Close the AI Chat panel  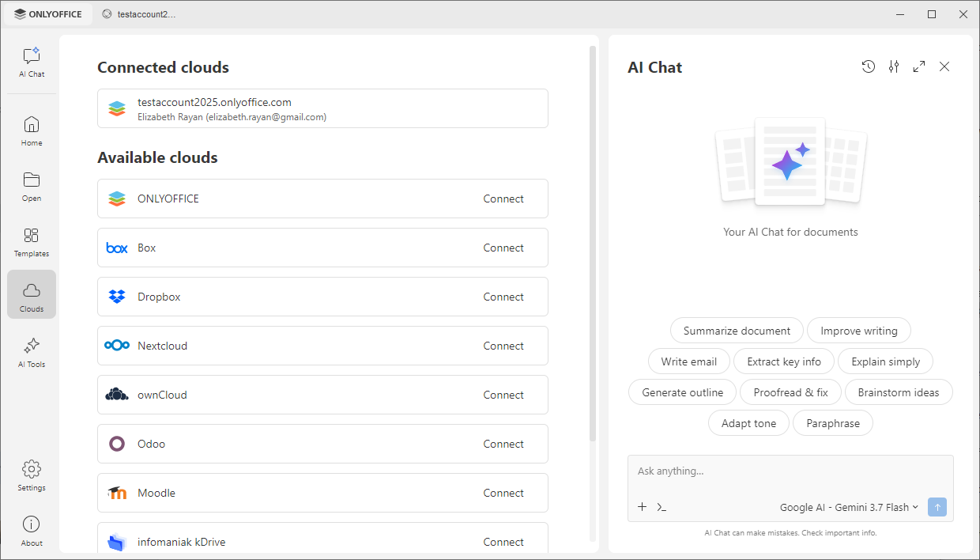(944, 67)
